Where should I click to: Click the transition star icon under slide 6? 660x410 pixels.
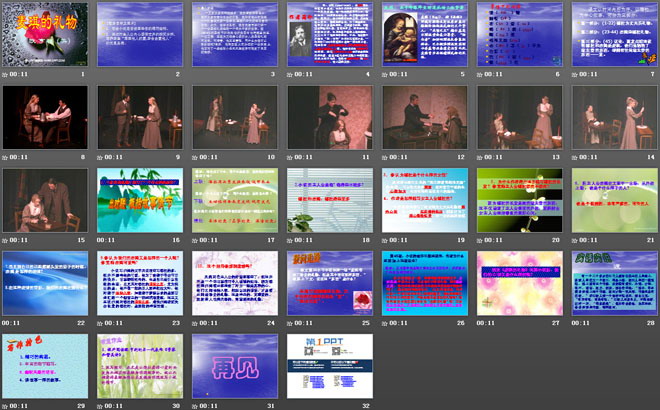pos(479,75)
